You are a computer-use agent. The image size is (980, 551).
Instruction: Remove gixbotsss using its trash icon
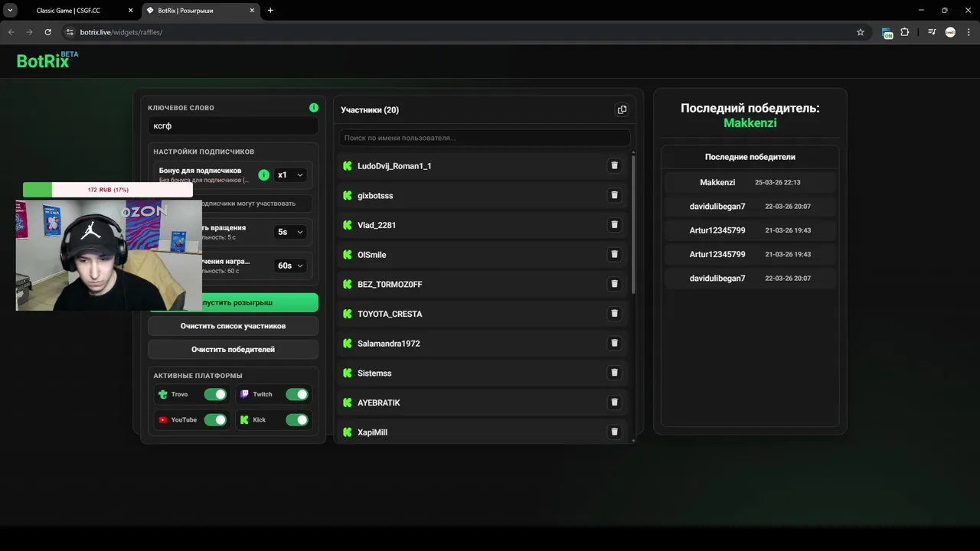coord(614,195)
